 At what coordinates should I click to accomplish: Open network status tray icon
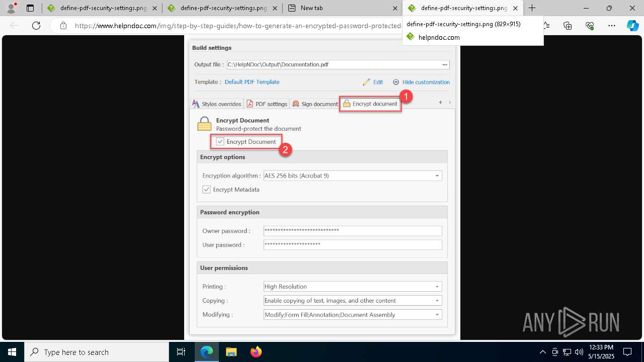(x=567, y=352)
